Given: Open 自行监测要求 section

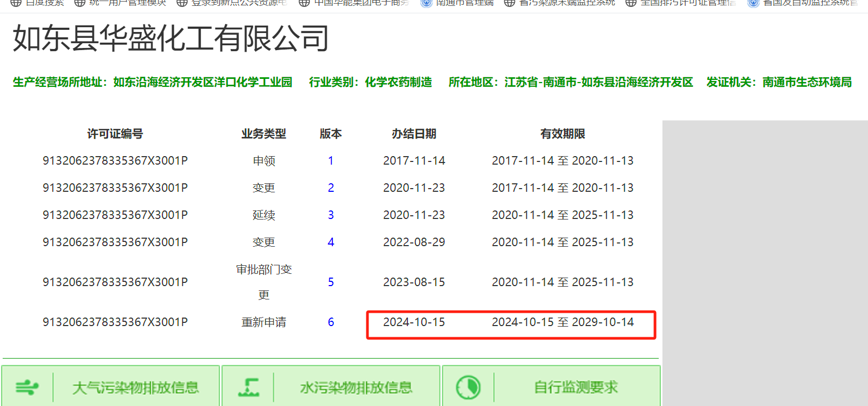Looking at the screenshot, I should pyautogui.click(x=552, y=387).
